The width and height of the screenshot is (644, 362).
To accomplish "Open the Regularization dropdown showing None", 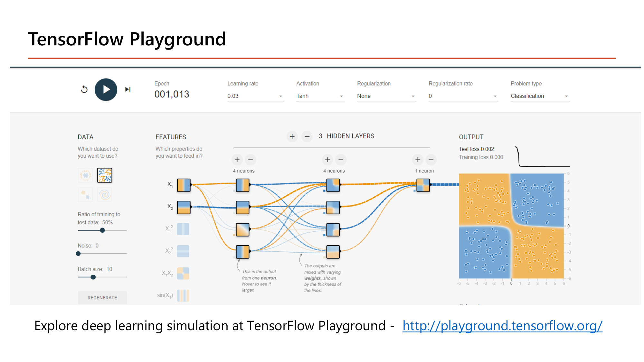I will 386,96.
